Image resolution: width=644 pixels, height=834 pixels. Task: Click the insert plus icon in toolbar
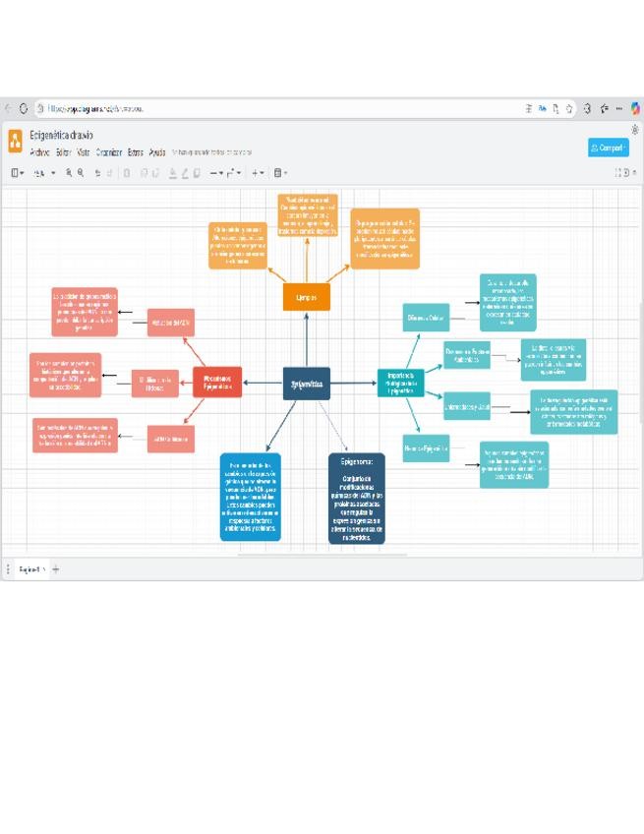click(256, 173)
